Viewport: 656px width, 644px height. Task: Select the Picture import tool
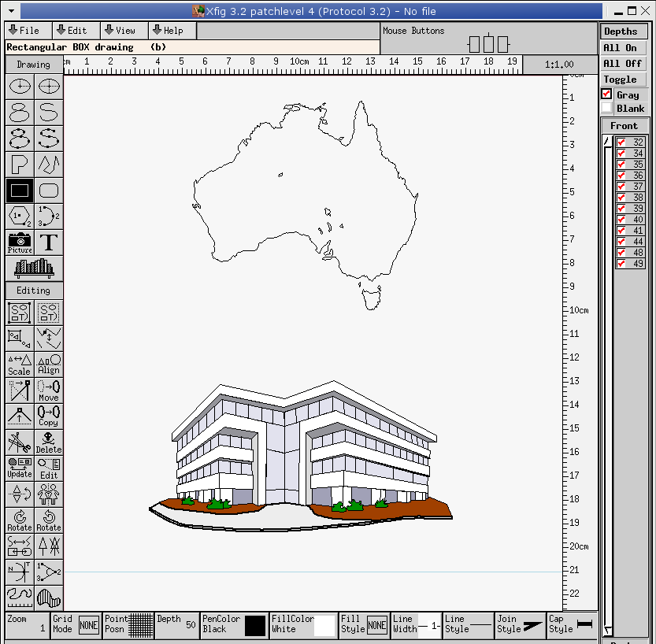click(18, 242)
